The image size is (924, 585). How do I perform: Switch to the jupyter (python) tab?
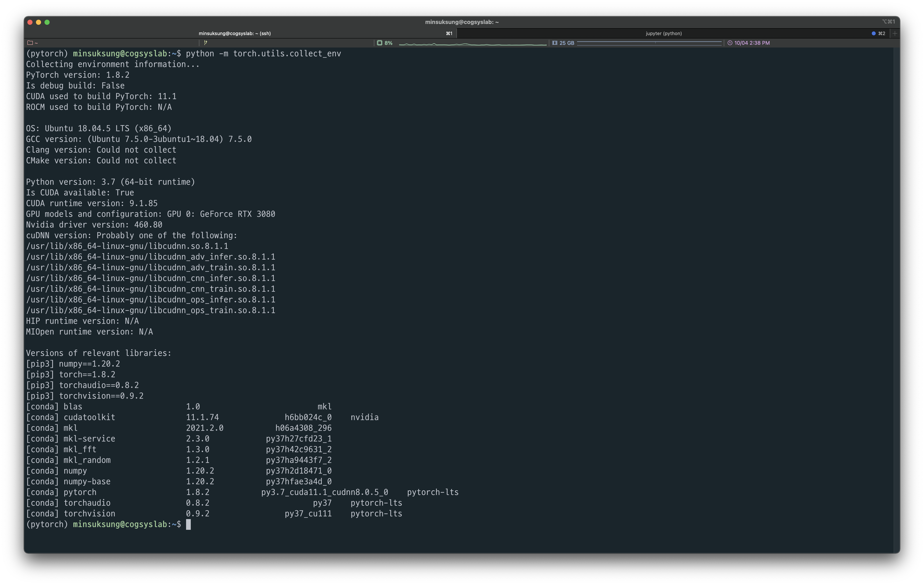663,33
